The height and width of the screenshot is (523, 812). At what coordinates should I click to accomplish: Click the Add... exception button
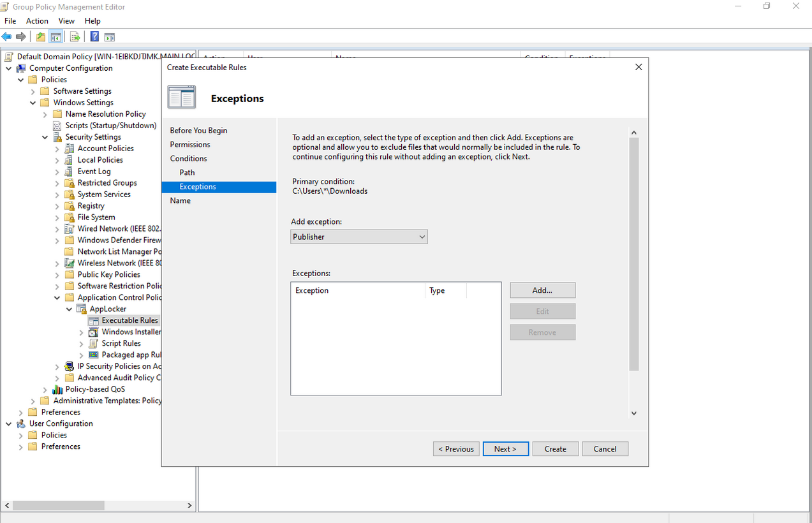[x=542, y=290]
